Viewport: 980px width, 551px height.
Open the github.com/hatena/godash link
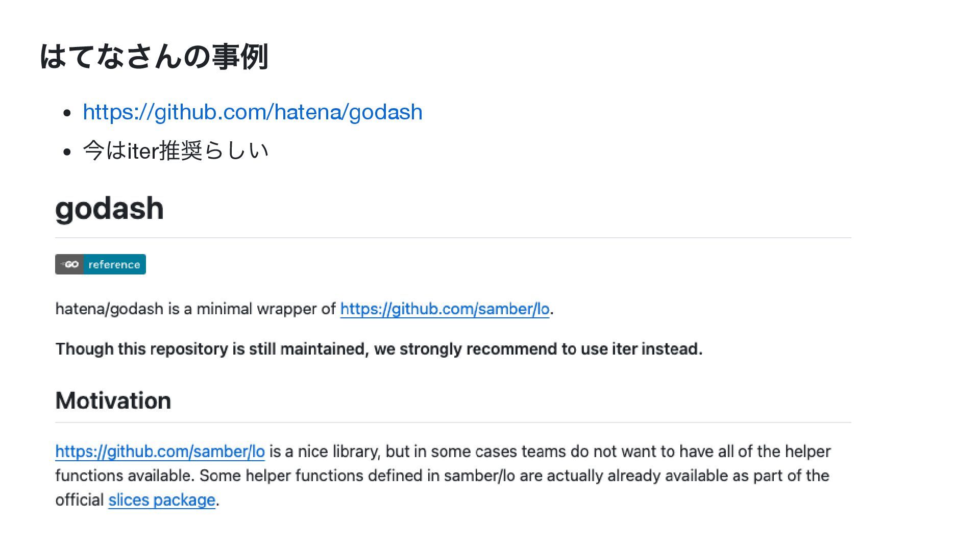pyautogui.click(x=253, y=112)
